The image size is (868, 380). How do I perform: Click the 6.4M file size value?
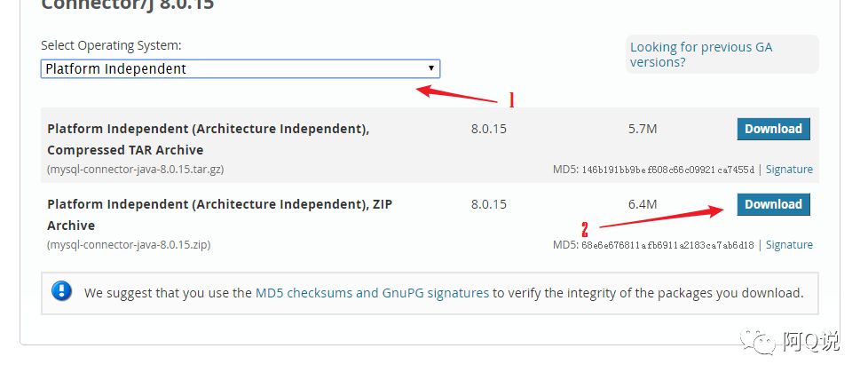coord(642,204)
